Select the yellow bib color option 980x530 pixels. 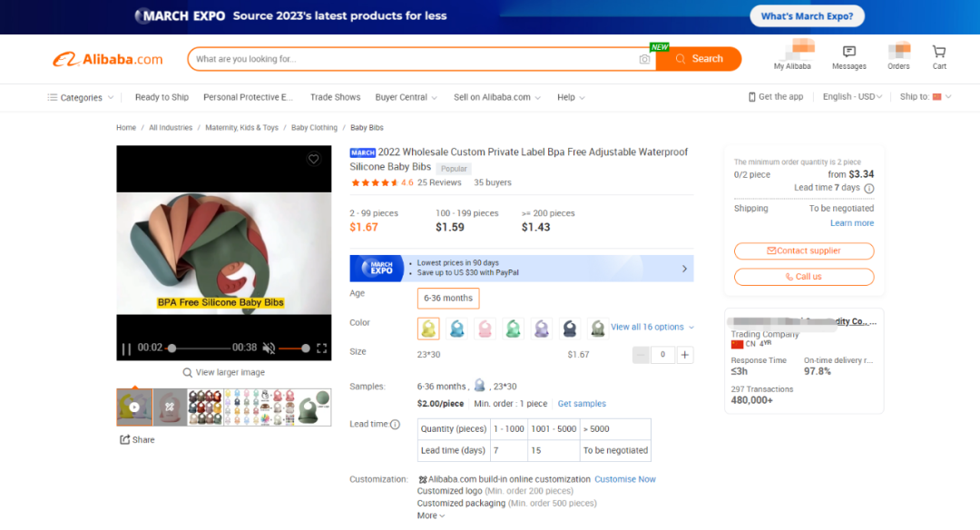click(428, 329)
